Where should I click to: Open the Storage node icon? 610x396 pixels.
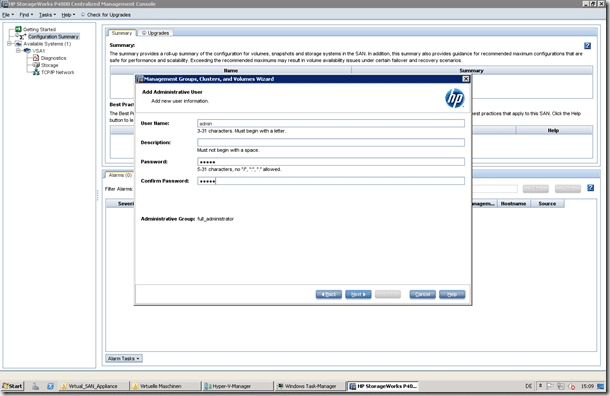pos(37,65)
